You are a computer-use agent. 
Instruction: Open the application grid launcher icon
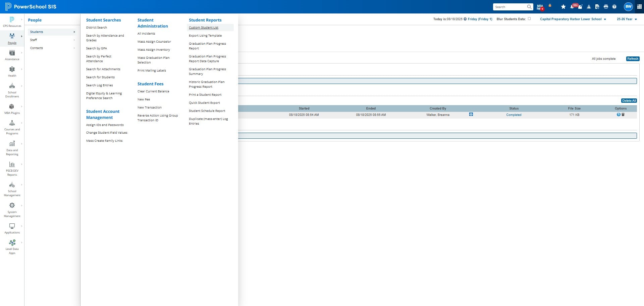click(639, 7)
